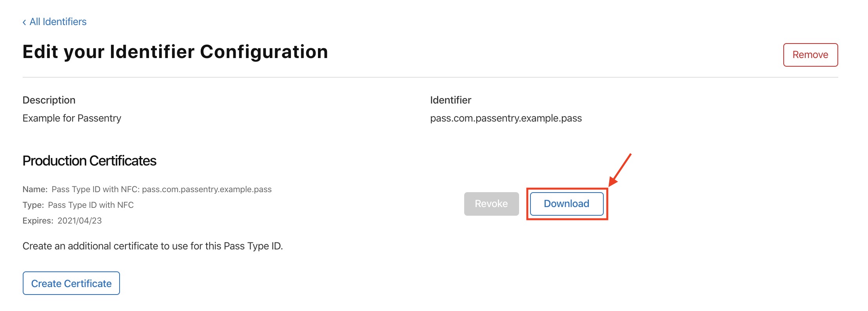This screenshot has height=311, width=868.
Task: Go back to All Identifiers
Action: 58,22
